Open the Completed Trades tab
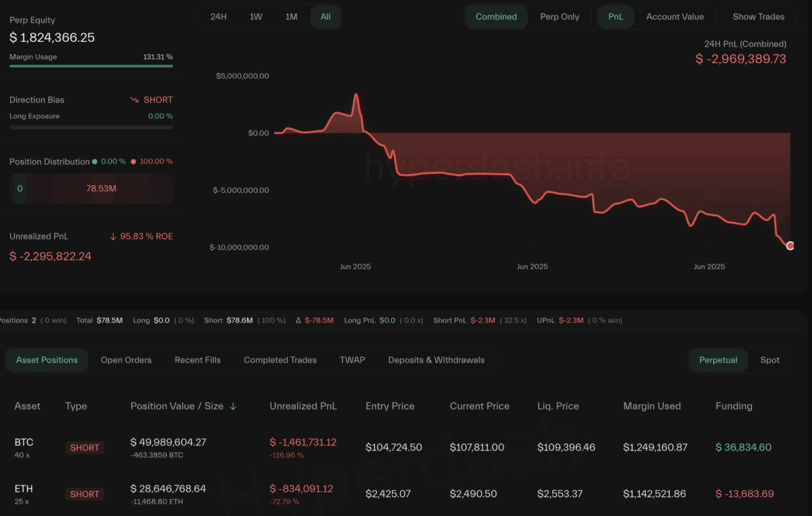The image size is (812, 516). click(x=280, y=360)
